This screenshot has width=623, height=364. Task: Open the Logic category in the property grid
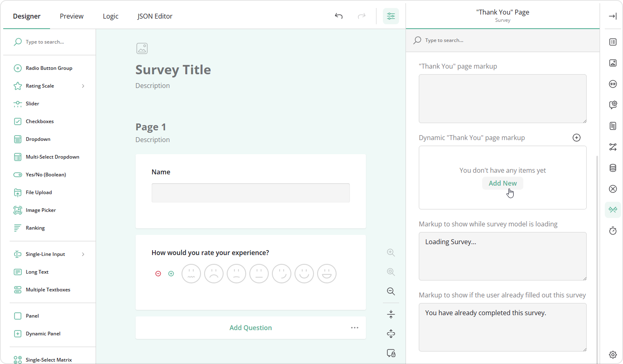(613, 147)
